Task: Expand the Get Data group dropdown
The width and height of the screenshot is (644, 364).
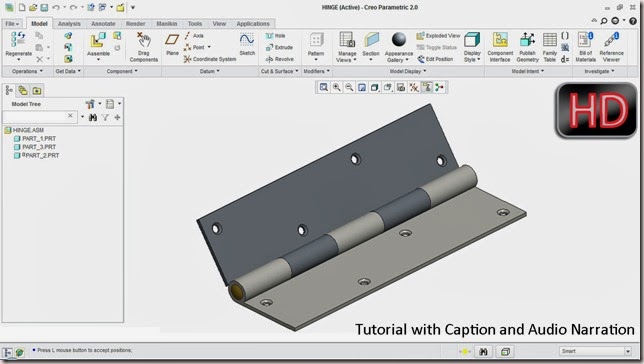Action: [x=68, y=71]
